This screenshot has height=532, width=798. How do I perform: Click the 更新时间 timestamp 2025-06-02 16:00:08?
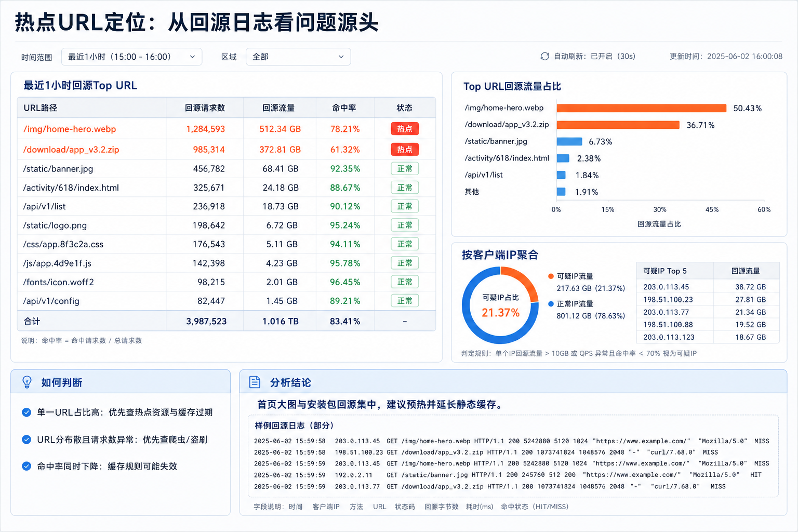coord(726,56)
